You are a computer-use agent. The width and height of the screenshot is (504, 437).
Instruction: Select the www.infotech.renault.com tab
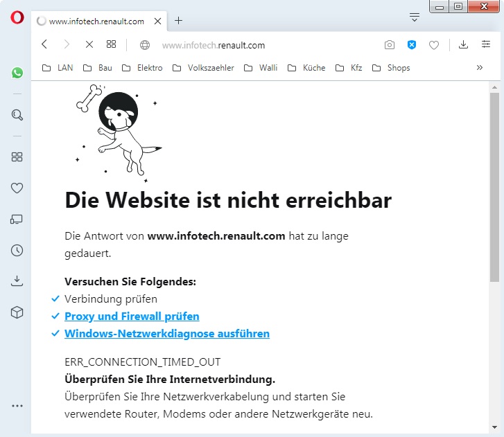[x=99, y=21]
